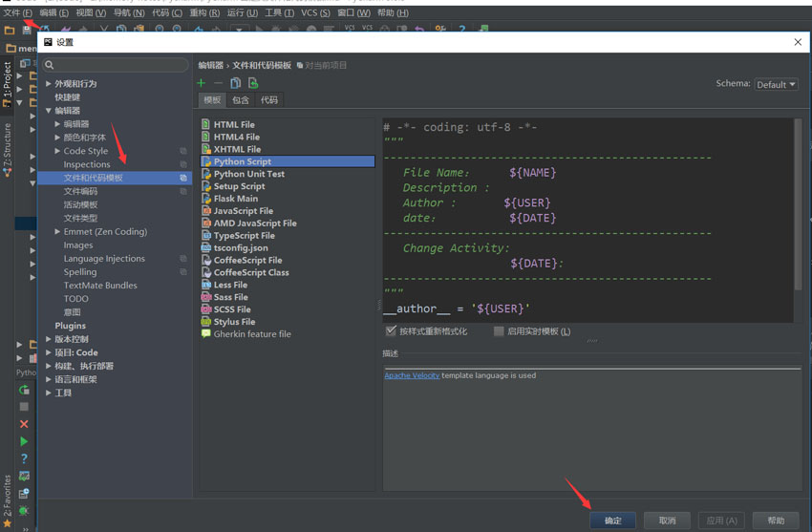Click the Sass File icon

coord(206,297)
